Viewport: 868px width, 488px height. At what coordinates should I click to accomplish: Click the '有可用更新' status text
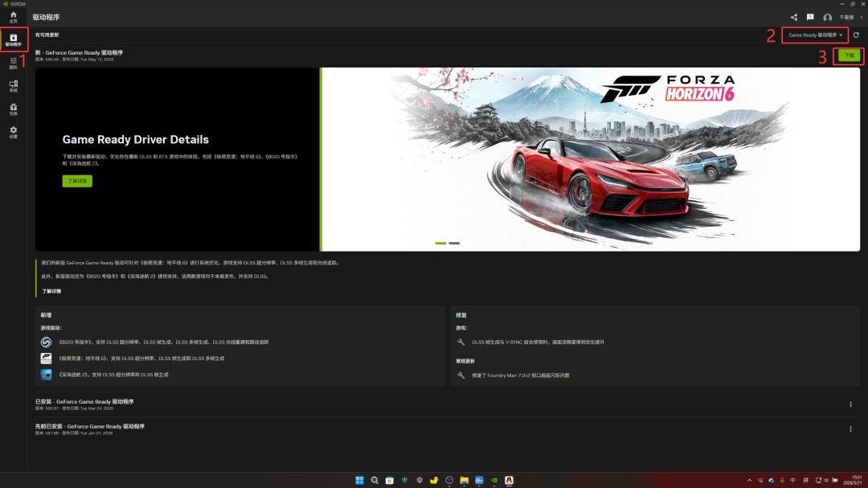(x=47, y=35)
